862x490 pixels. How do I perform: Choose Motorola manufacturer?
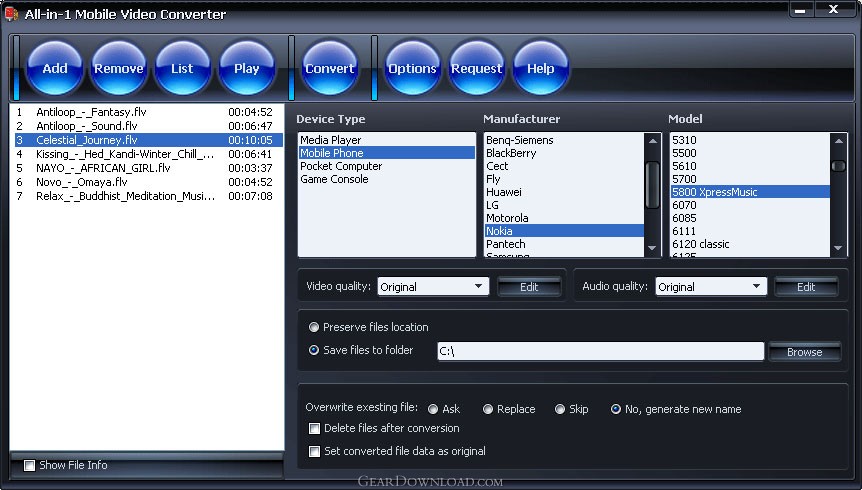[x=564, y=218]
